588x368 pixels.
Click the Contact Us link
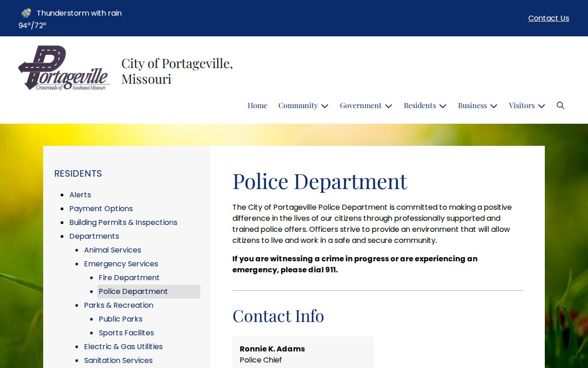548,18
